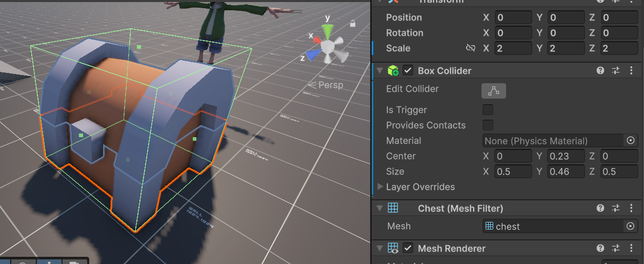This screenshot has width=644, height=264.
Task: Disable the Box Collider component checkbox
Action: (x=408, y=70)
